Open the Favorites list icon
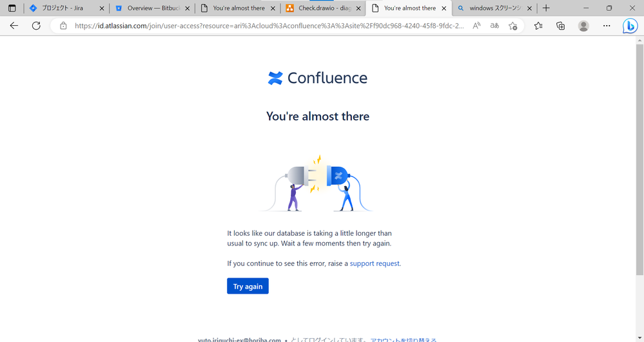The image size is (644, 342). 538,26
